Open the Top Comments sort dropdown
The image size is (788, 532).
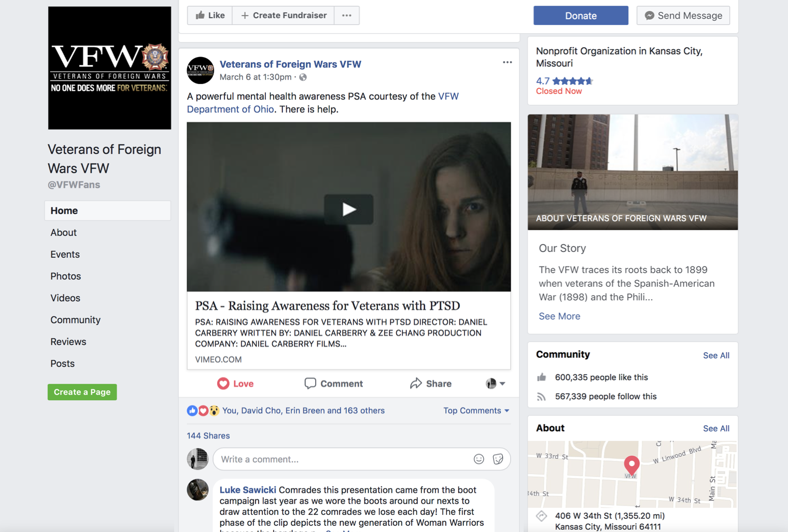click(x=476, y=410)
